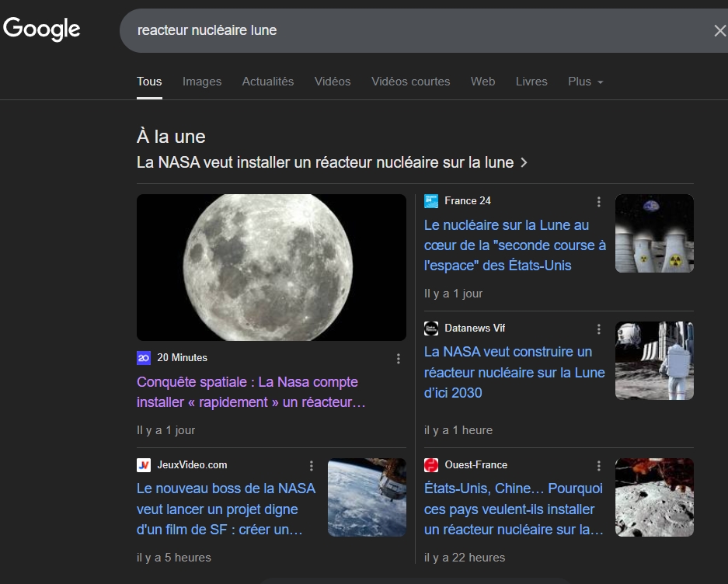The image size is (728, 584).
Task: Open the Livres tab
Action: click(531, 82)
